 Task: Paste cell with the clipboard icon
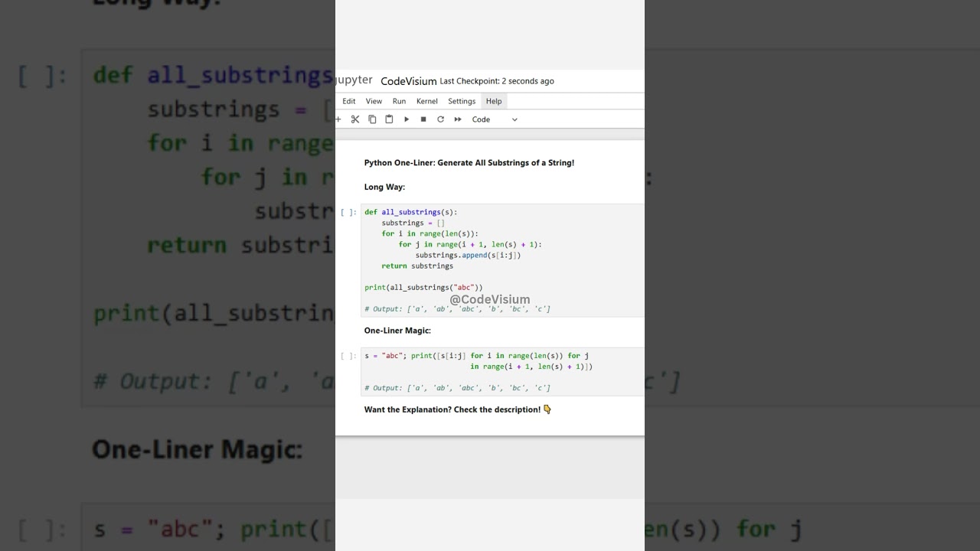(x=389, y=119)
